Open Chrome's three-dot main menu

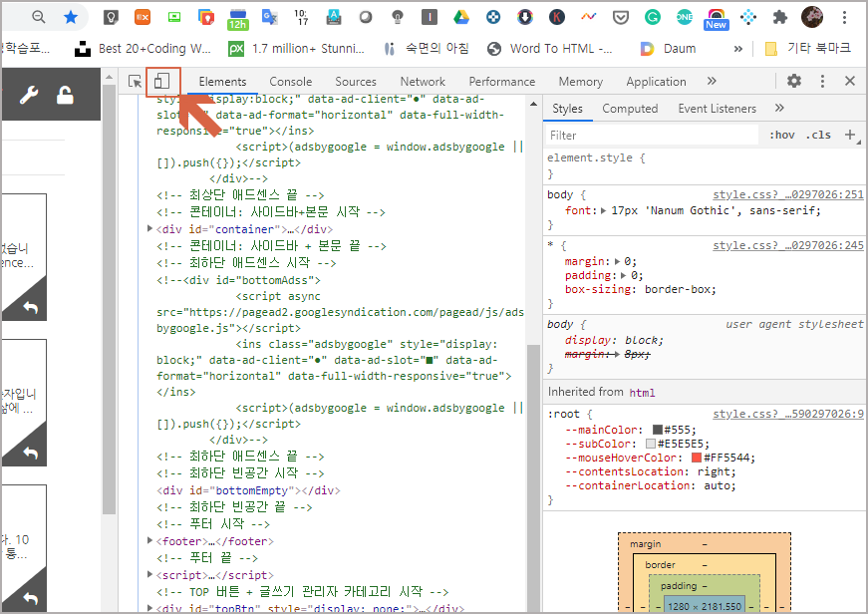tap(844, 17)
